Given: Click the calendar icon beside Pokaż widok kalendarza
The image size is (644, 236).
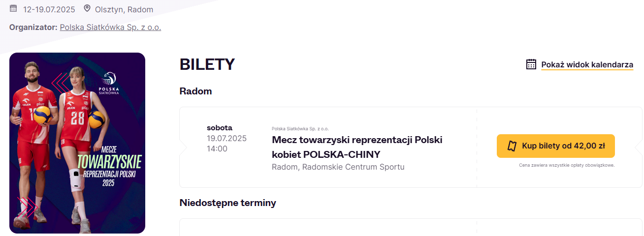Looking at the screenshot, I should (x=531, y=64).
